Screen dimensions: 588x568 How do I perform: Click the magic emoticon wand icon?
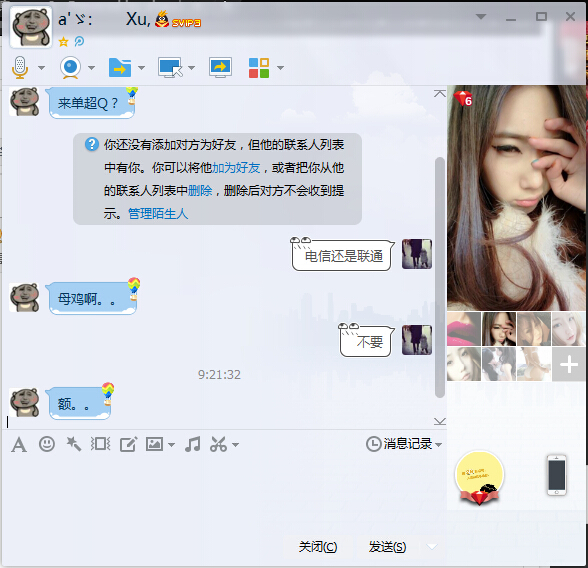pos(74,444)
